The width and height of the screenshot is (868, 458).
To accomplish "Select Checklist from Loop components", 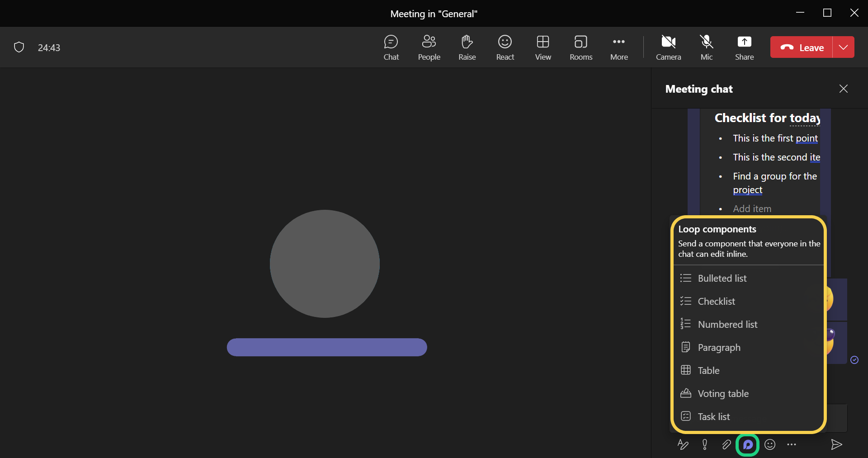I will click(716, 302).
